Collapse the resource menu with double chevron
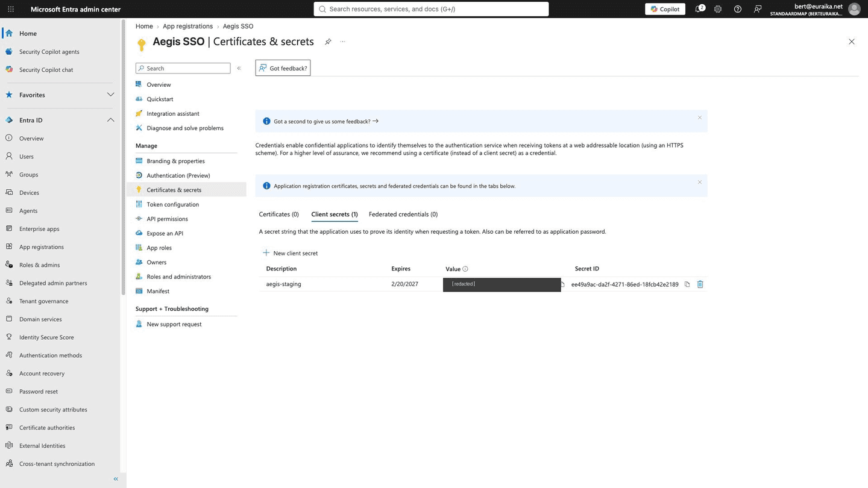This screenshot has height=488, width=868. (x=239, y=68)
